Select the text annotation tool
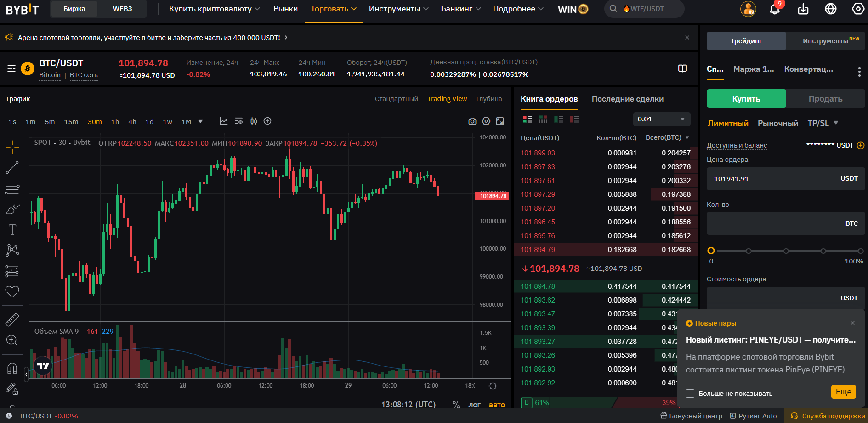This screenshot has height=423, width=868. (x=12, y=229)
